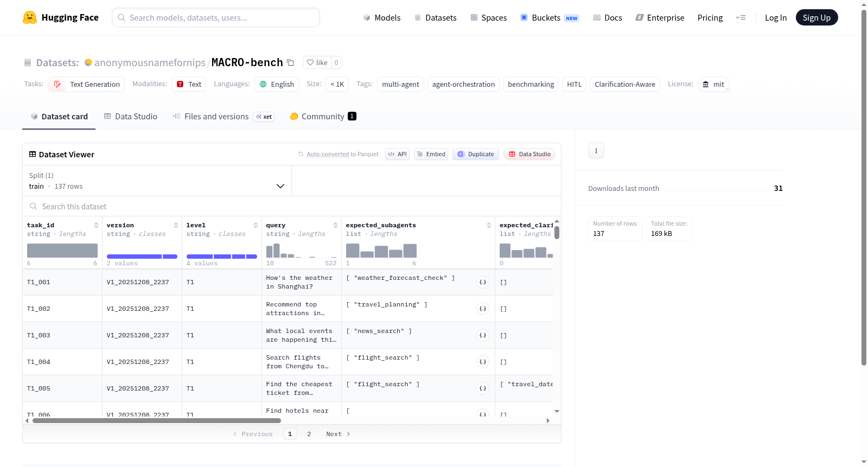This screenshot has width=868, height=467.
Task: Click the Sign Up button
Action: point(816,17)
